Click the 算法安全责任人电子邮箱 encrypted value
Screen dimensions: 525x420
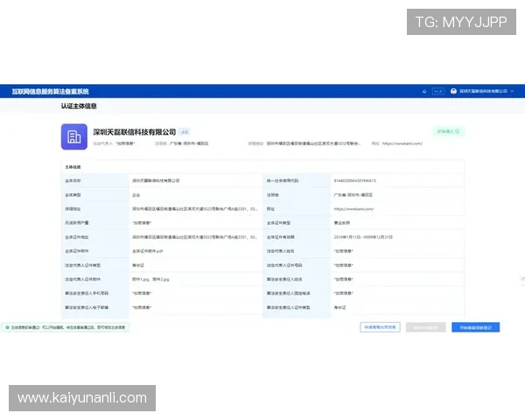click(142, 307)
